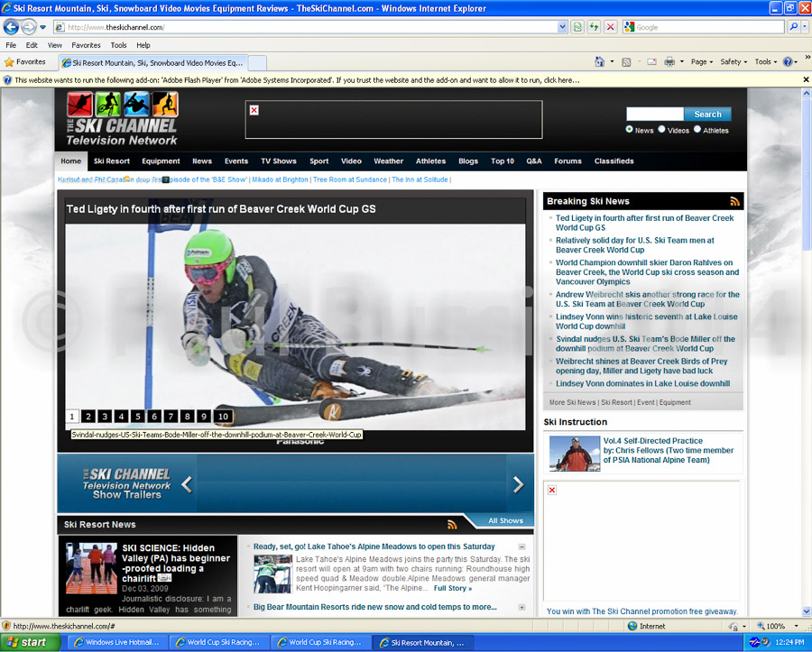Click the Ski Resort News RSS icon
812x652 pixels.
pos(452,524)
